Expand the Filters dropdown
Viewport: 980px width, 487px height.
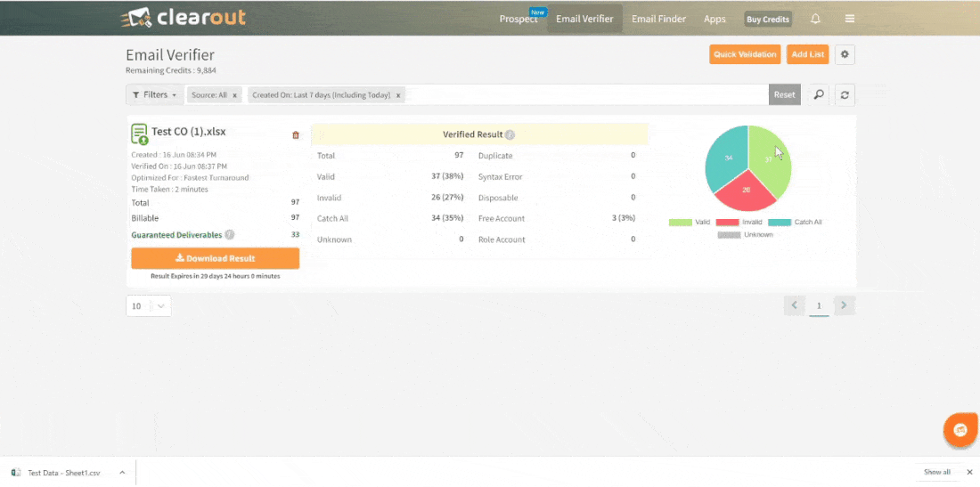[x=154, y=94]
